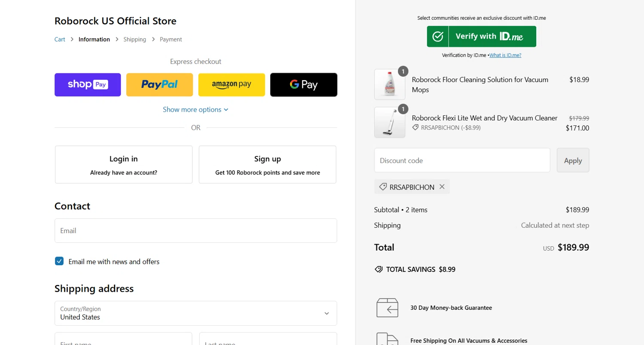Viewport: 644px width, 345px height.
Task: Choose PayPal express checkout
Action: [159, 85]
